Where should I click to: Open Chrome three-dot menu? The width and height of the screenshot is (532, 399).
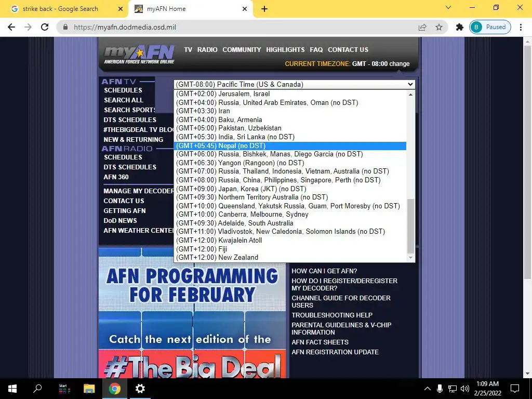coord(521,27)
